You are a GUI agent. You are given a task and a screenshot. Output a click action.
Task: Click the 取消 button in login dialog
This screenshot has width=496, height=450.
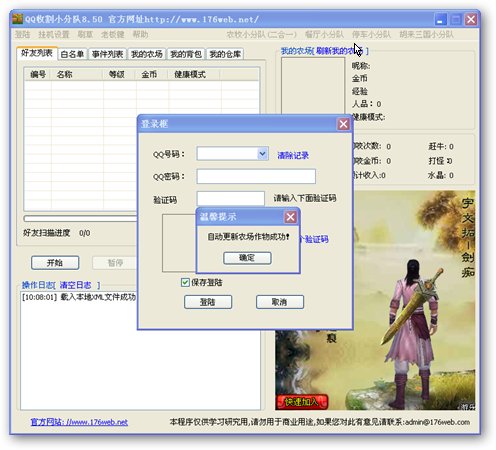(280, 302)
